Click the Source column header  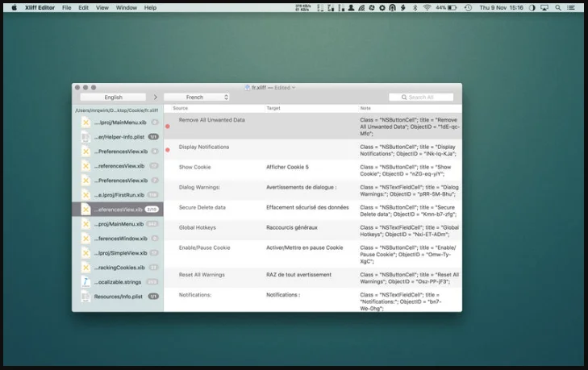pos(181,108)
